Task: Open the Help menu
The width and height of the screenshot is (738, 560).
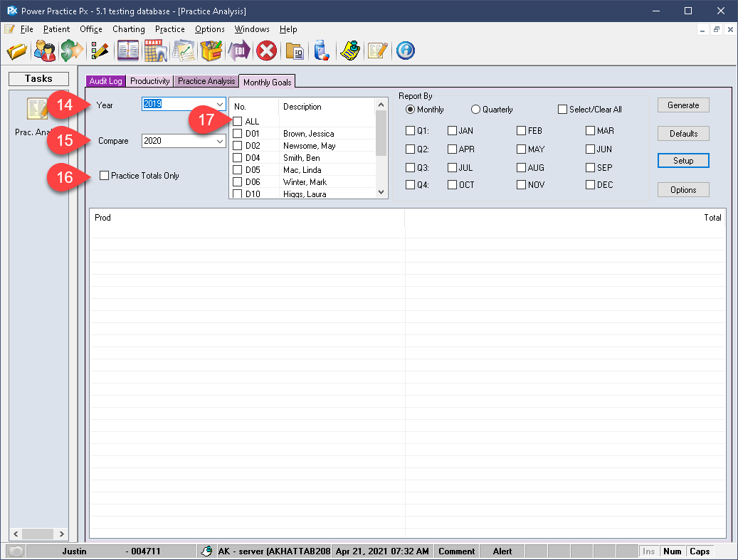Action: (x=288, y=29)
